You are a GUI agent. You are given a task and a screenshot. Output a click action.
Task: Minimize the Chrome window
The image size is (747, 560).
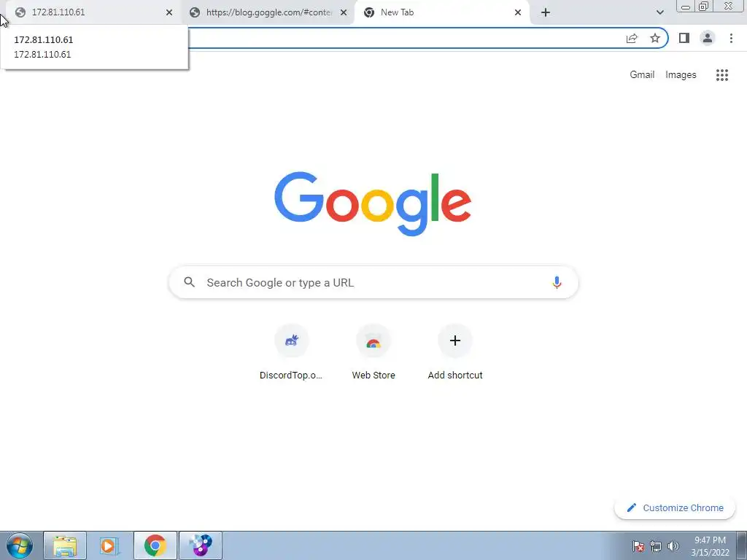click(686, 6)
